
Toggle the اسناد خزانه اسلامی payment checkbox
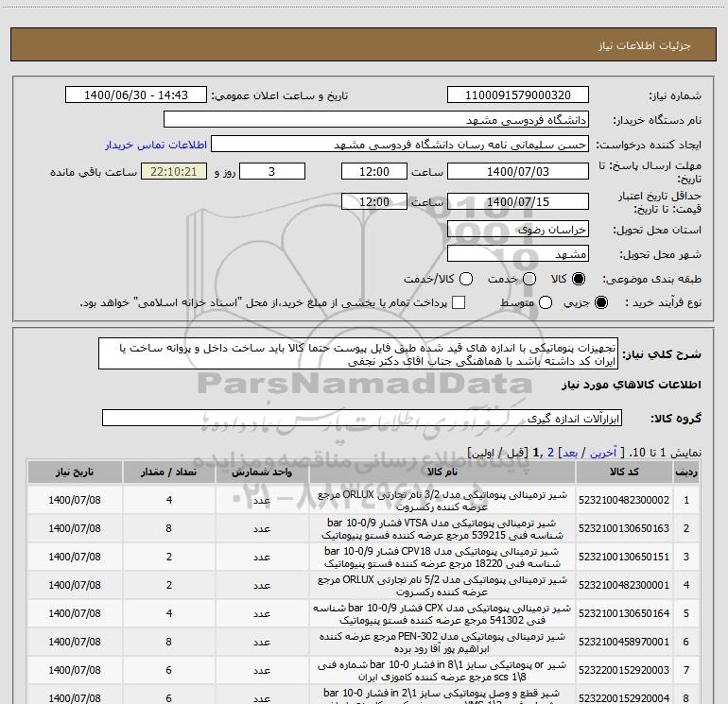tap(459, 302)
